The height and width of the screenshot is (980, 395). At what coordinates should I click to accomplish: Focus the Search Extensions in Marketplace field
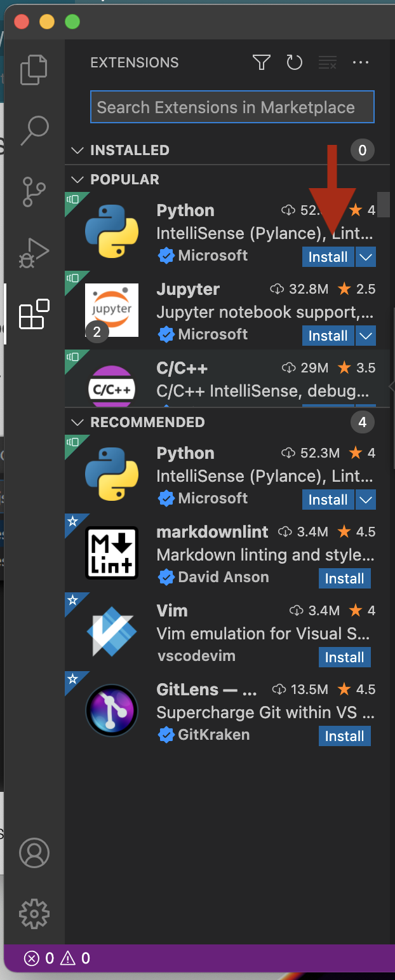(x=232, y=107)
